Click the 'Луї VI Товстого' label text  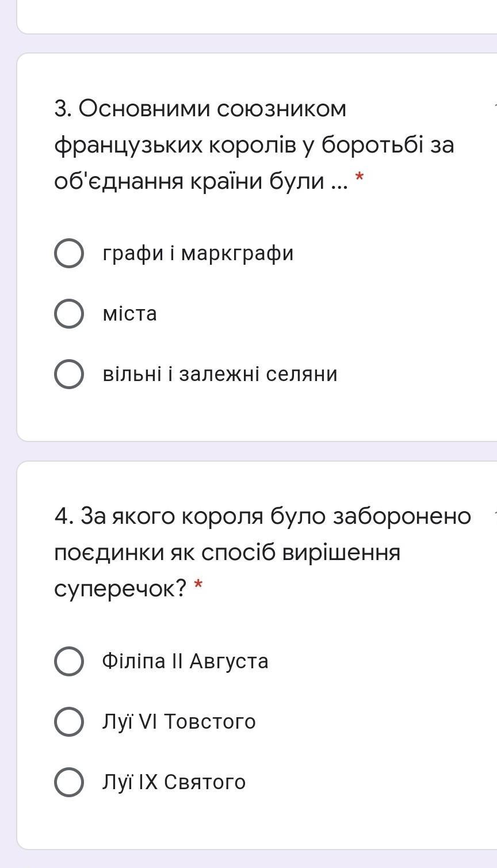(179, 722)
